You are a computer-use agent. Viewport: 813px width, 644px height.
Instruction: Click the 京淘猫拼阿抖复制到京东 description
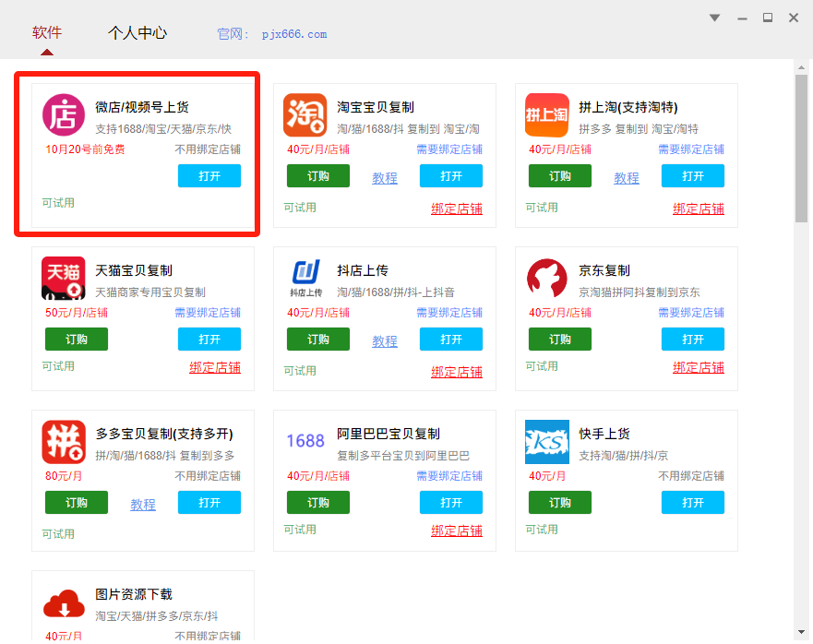click(640, 292)
